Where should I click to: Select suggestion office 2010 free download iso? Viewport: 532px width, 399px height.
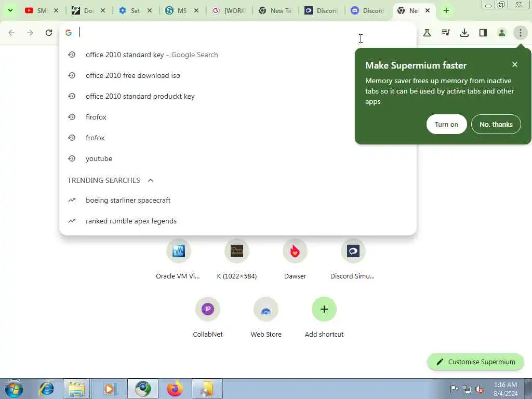[x=237, y=75]
